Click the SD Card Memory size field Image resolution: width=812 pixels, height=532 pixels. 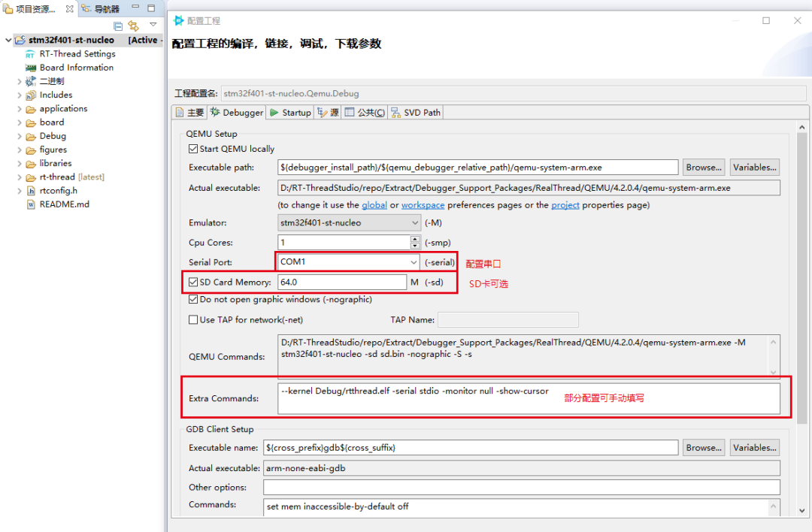(342, 282)
